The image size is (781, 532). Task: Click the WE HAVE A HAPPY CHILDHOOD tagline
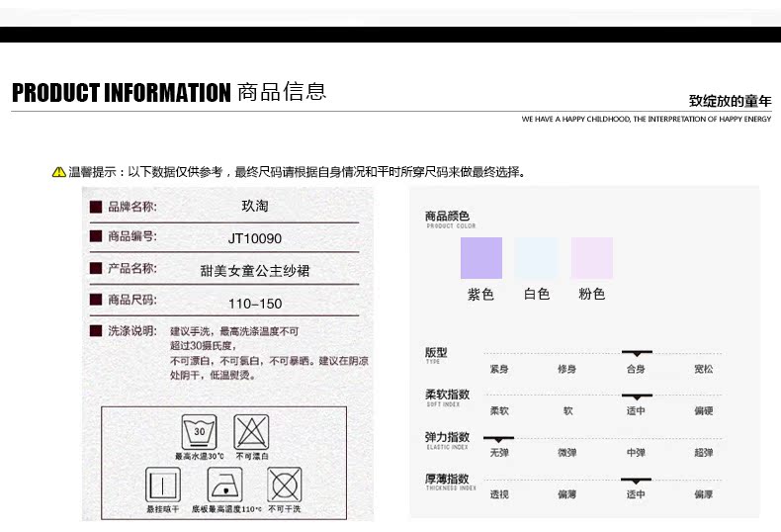tap(646, 119)
